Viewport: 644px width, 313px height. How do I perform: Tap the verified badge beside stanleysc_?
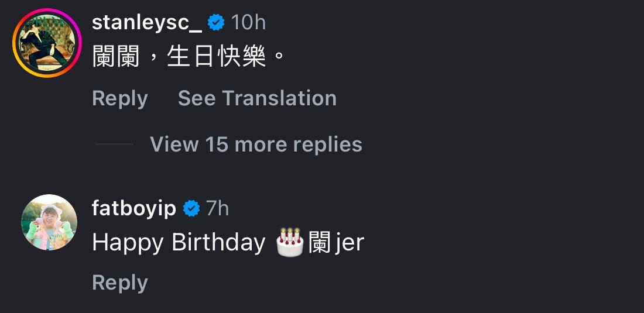[216, 22]
